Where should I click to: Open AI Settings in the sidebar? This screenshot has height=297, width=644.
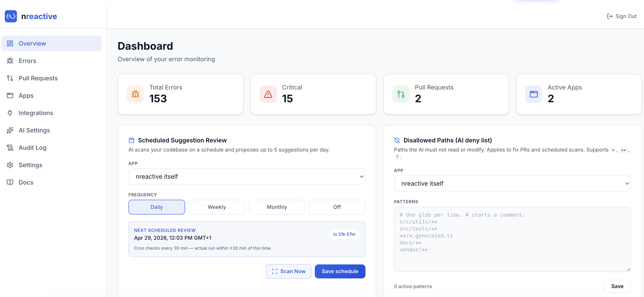coord(51,130)
